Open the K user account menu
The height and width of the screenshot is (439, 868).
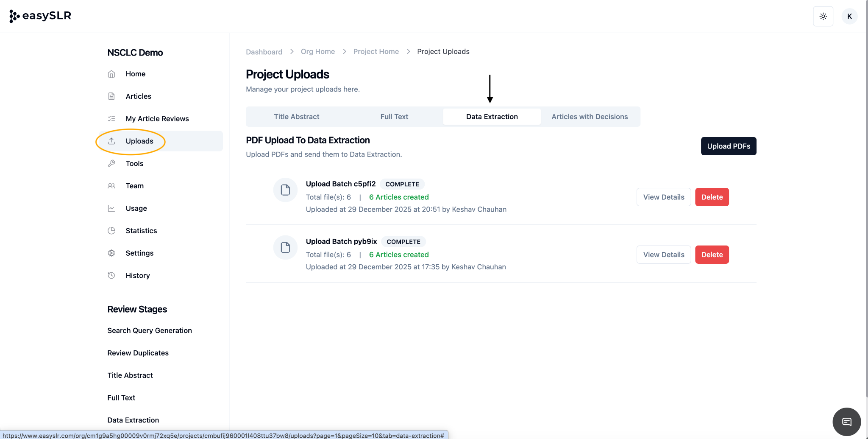[x=849, y=16]
